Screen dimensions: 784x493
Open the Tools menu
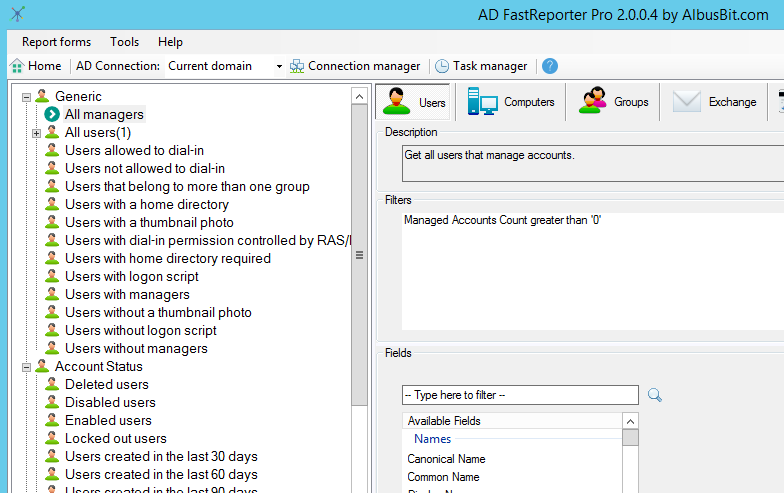pyautogui.click(x=124, y=42)
